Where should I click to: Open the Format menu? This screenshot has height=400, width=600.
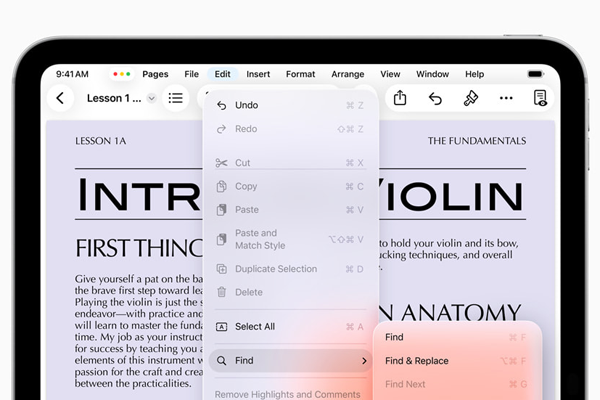[x=300, y=74]
